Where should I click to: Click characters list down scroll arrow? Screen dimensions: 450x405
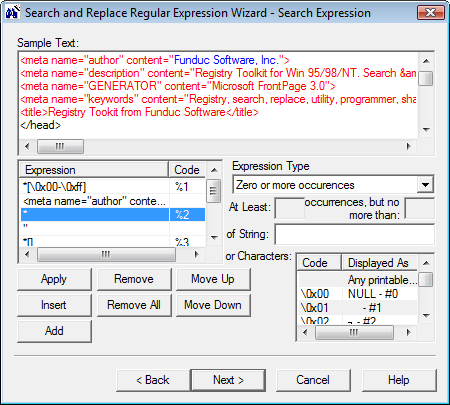[426, 315]
